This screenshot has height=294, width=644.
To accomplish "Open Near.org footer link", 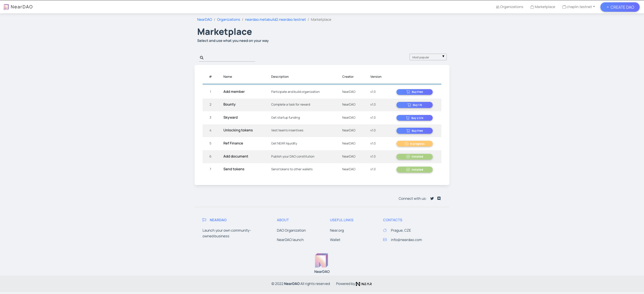I will [337, 231].
